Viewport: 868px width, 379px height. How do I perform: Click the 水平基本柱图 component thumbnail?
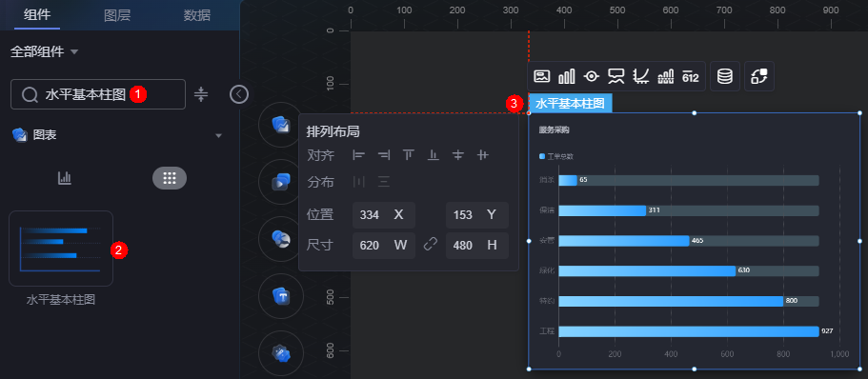coord(61,249)
